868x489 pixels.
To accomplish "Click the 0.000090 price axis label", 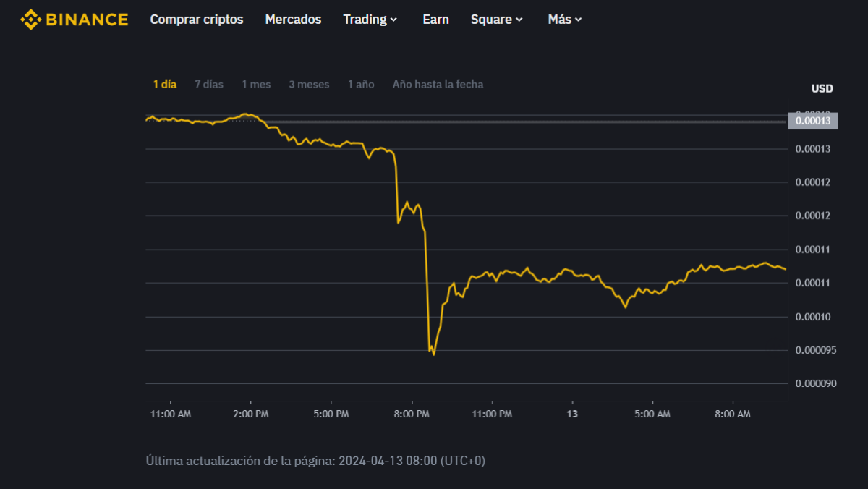I will click(x=816, y=383).
